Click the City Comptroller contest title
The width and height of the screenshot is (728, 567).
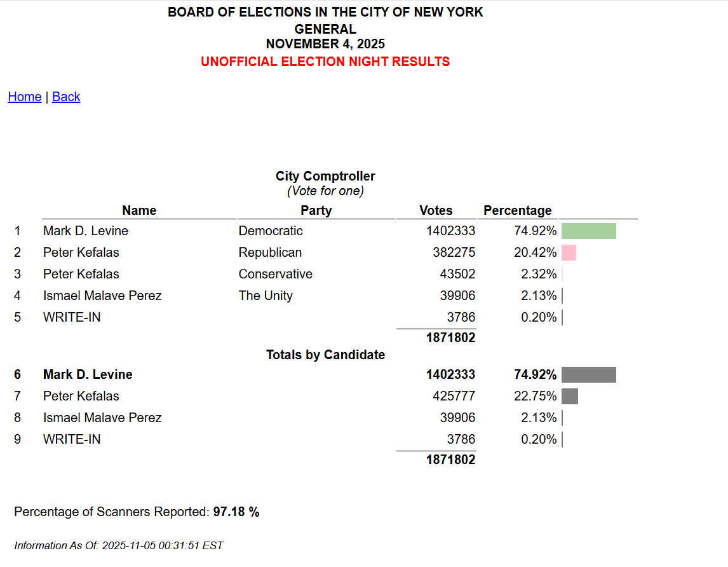click(325, 176)
